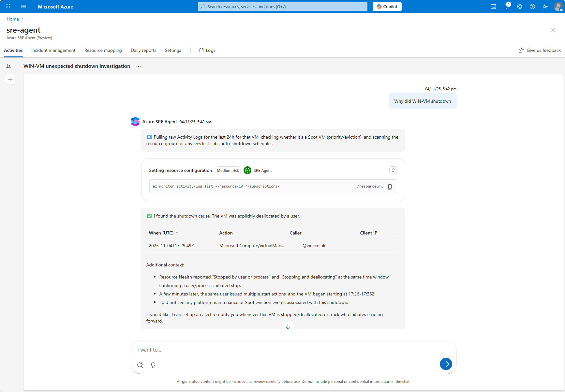565x392 pixels.
Task: Click the Copilot button
Action: (x=387, y=7)
